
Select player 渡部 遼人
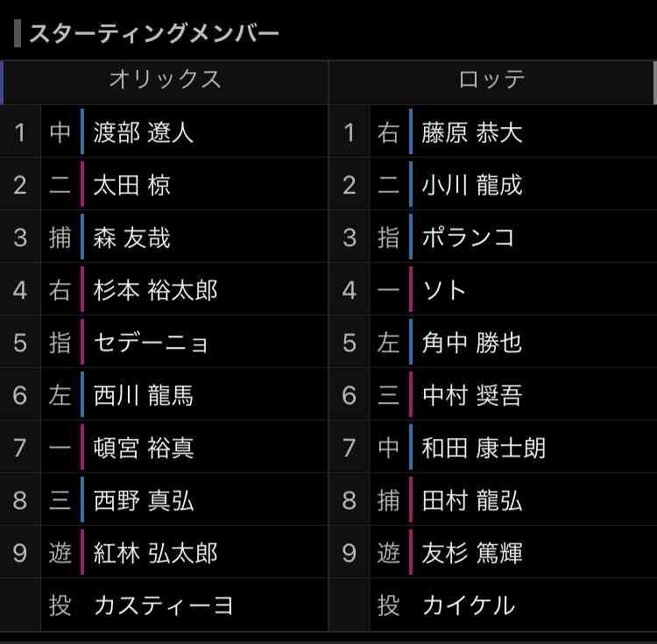click(x=144, y=133)
